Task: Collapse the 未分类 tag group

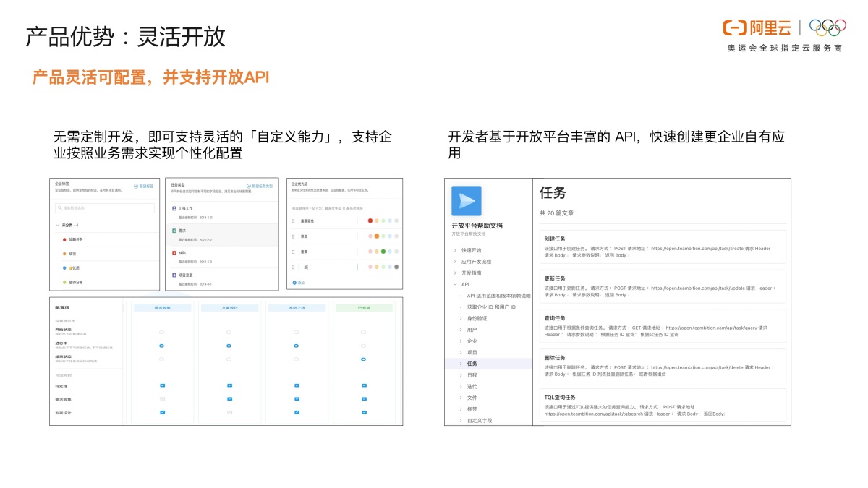Action: [x=57, y=226]
